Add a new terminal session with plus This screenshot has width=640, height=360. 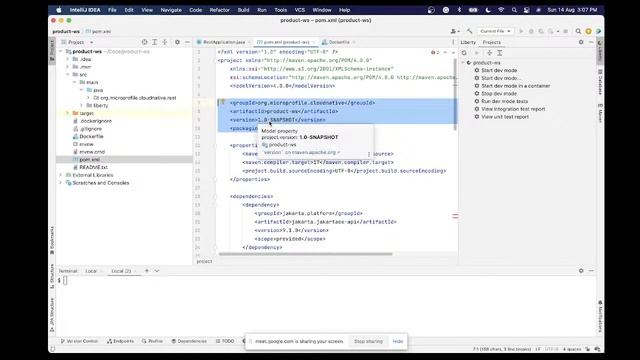[x=147, y=271]
